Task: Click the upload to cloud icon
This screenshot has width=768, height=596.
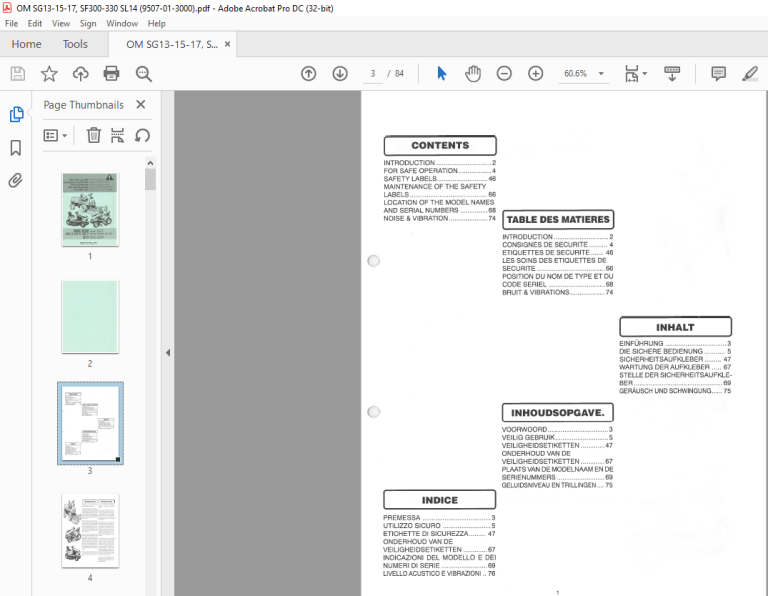Action: coord(80,74)
